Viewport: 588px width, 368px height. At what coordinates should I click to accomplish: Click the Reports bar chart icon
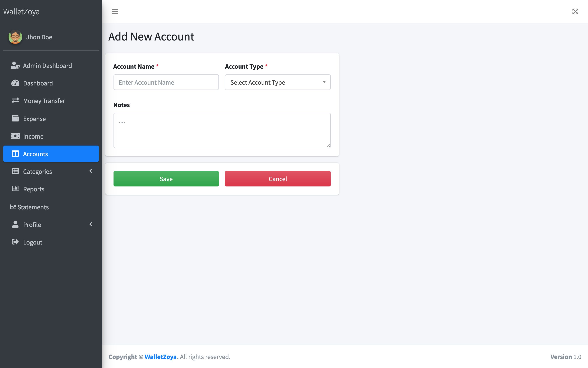[15, 189]
